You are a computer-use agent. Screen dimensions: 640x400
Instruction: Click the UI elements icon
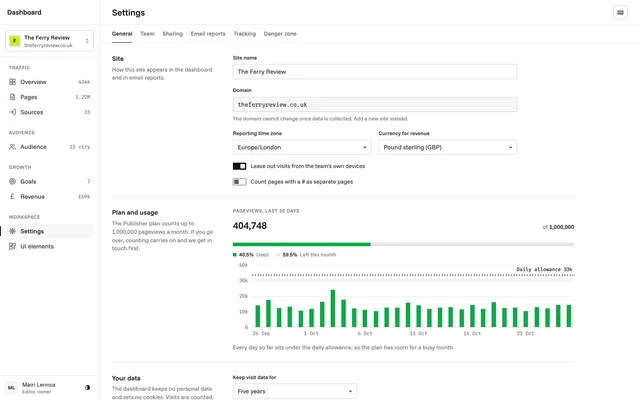12,246
